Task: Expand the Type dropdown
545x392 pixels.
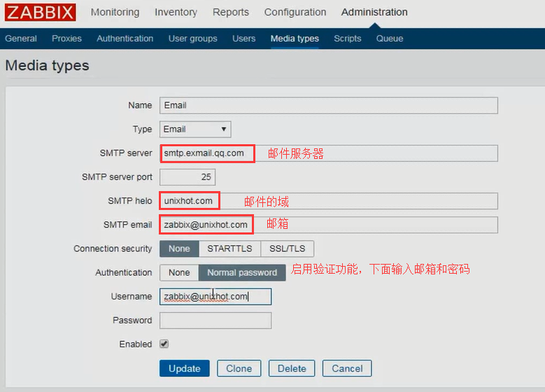Action: [x=195, y=129]
